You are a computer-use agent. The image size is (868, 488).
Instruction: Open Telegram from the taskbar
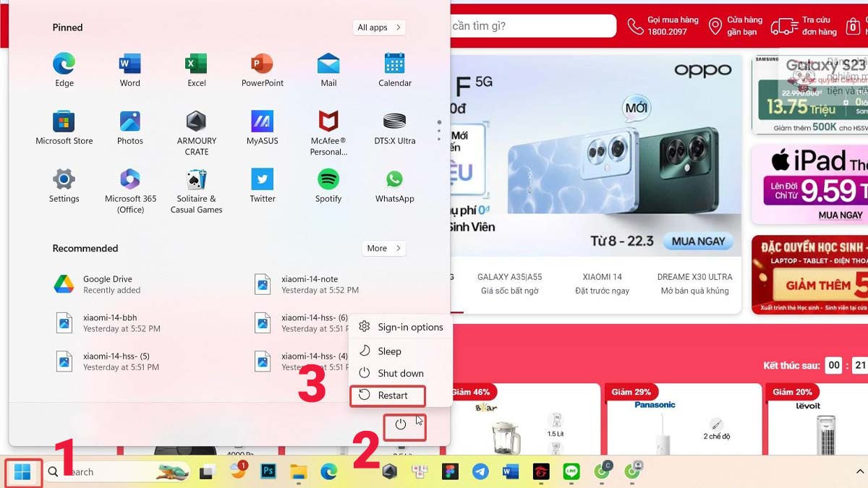[x=480, y=472]
